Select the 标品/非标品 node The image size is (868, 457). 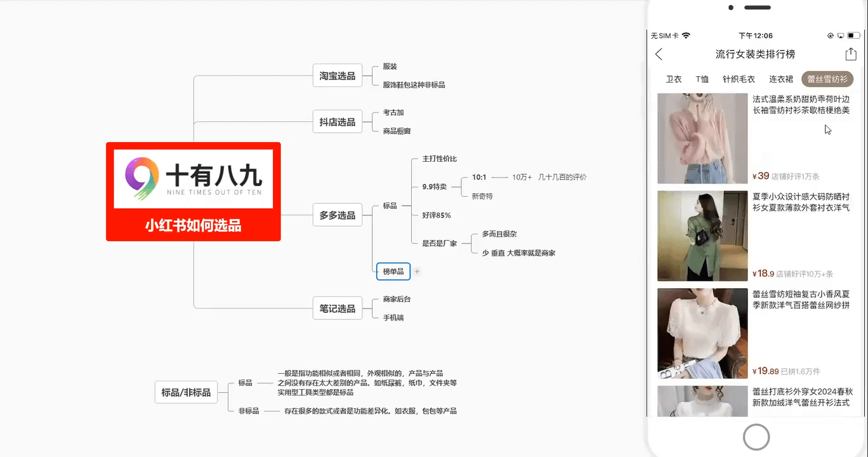click(186, 392)
